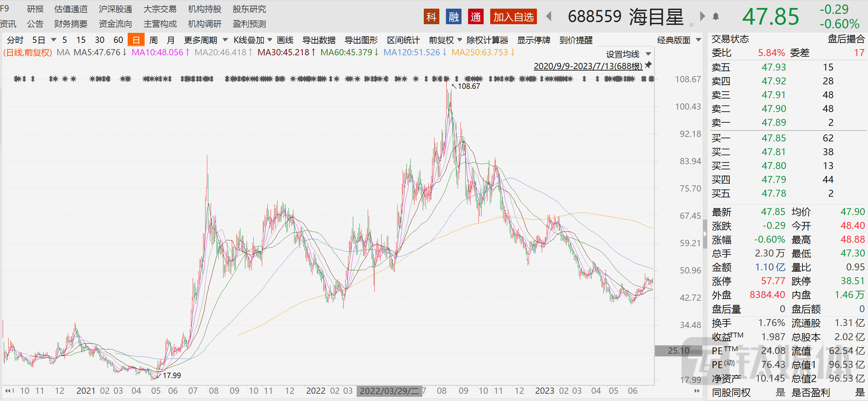Click the pin icon beside date range
Screen dimensions: 868x401
click(x=648, y=65)
